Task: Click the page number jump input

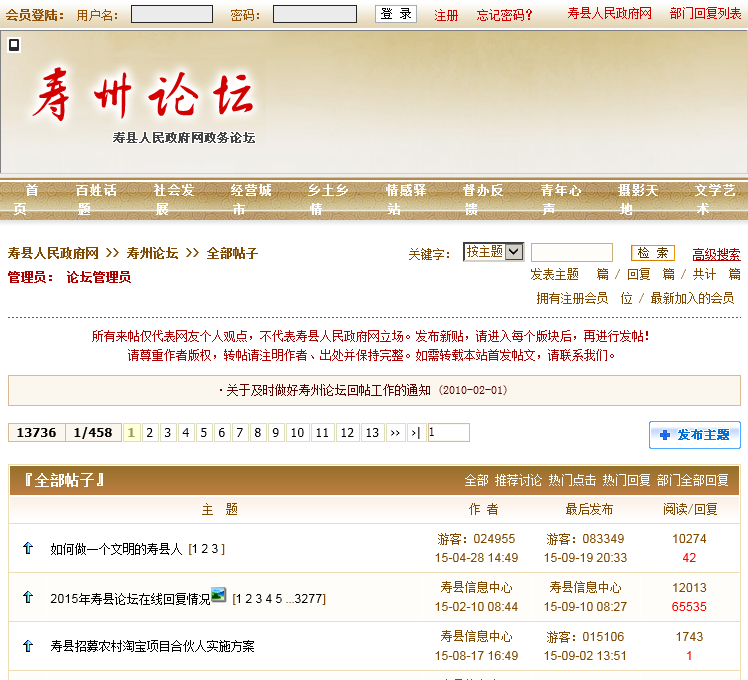Action: click(449, 432)
